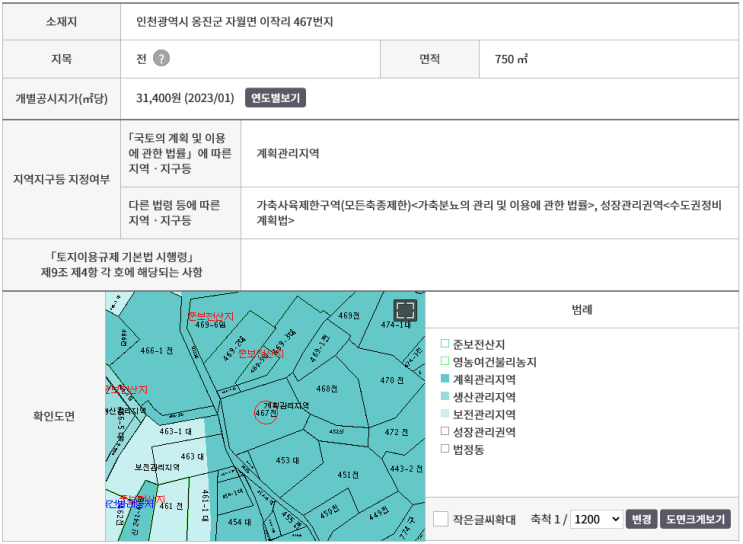Click the 토지이용규제 기본법 시행령 label
The image size is (743, 544).
(x=122, y=264)
